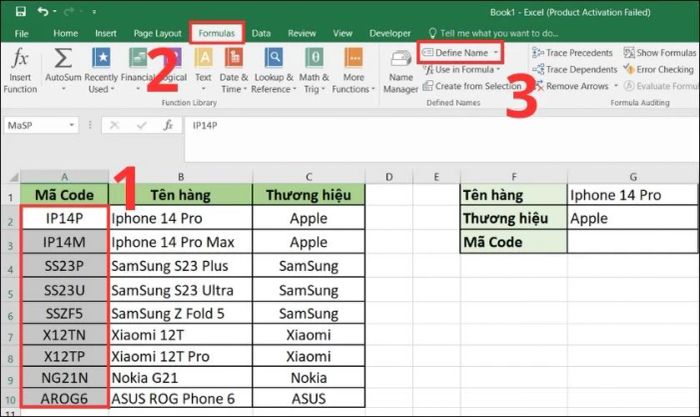Viewport: 700px width, 417px height.
Task: Open Error Checking
Action: click(x=659, y=70)
